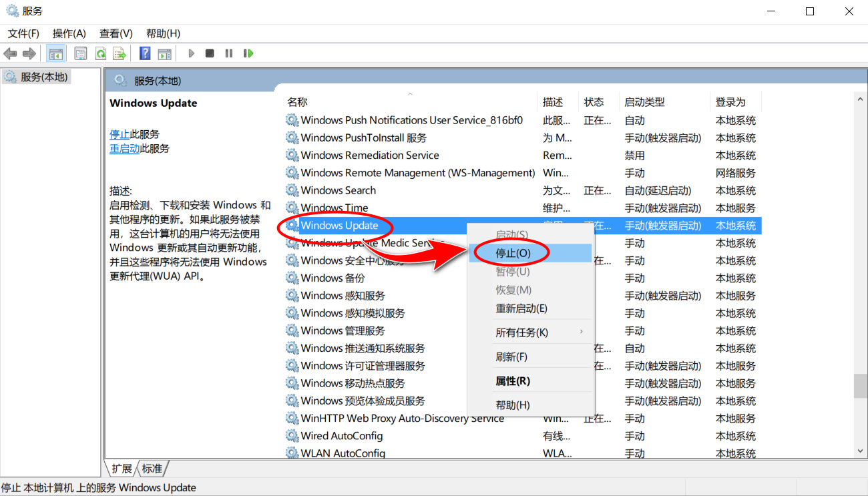Click the 停止此服务 link
The width and height of the screenshot is (868, 496).
tap(120, 134)
